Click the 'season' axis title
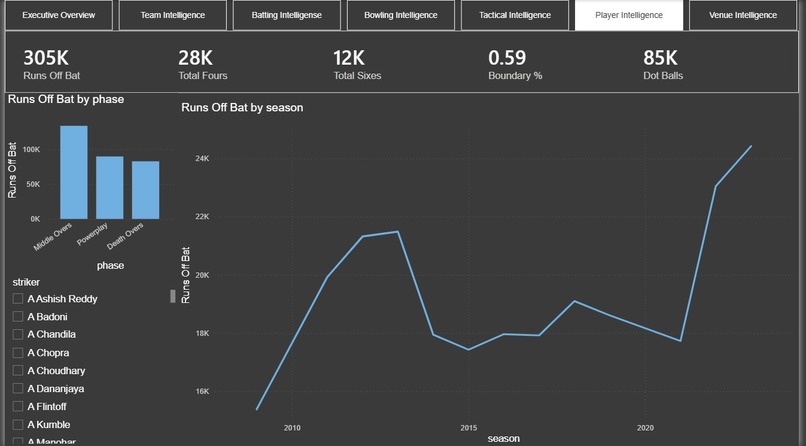 (504, 438)
